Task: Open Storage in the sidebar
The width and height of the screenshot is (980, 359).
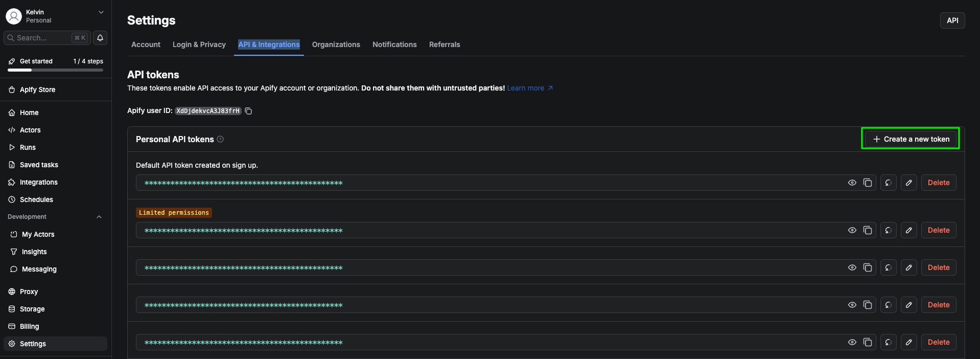Action: pos(56,309)
